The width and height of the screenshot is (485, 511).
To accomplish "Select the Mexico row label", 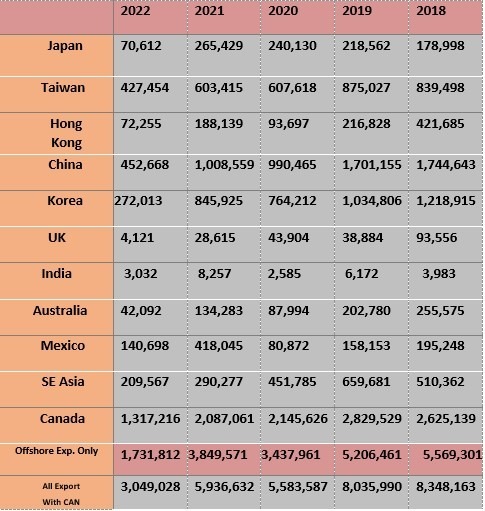I will click(x=63, y=346).
